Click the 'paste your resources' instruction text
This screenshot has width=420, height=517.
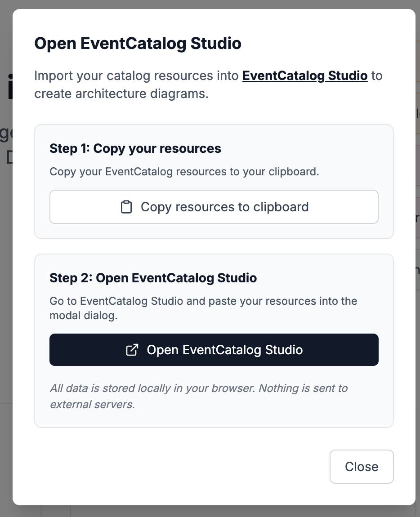(203, 308)
